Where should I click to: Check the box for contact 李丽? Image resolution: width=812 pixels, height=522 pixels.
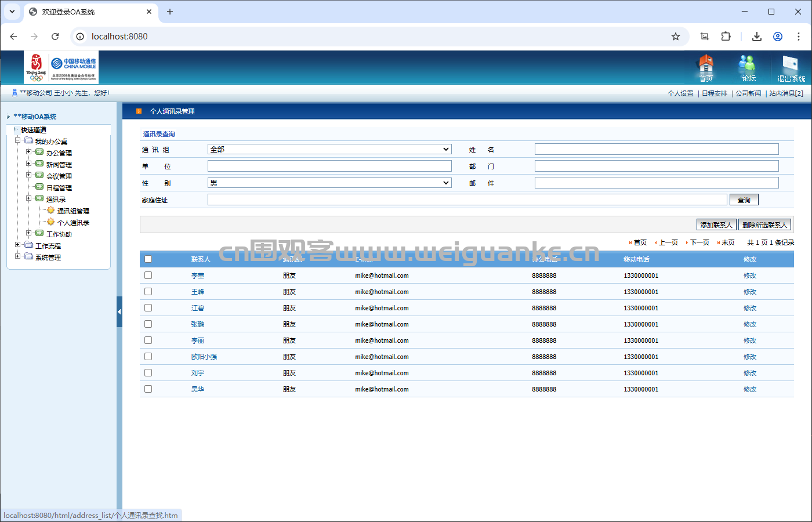coord(148,340)
